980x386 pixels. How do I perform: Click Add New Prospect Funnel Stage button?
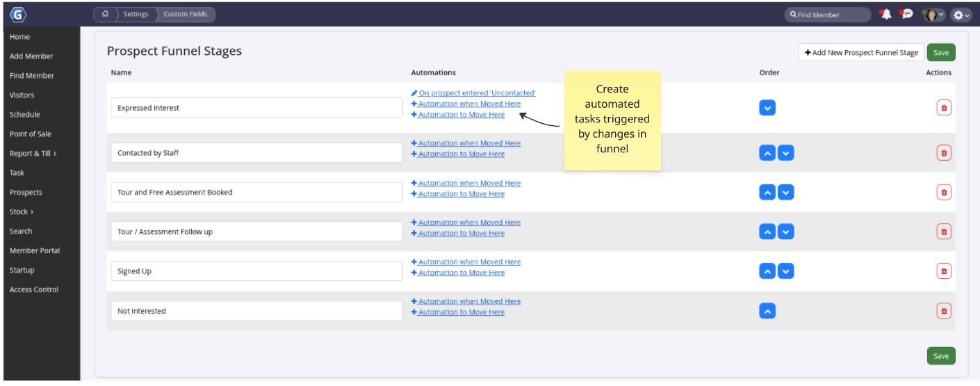(861, 53)
